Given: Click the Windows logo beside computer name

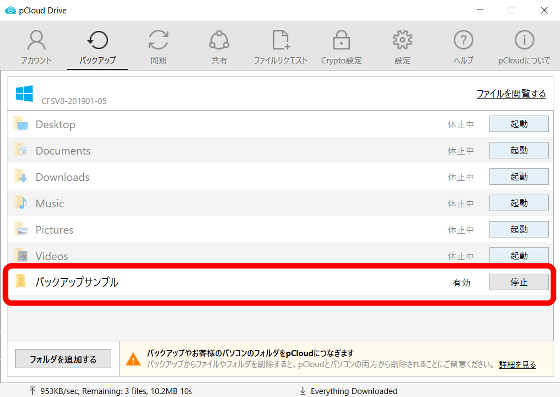Looking at the screenshot, I should [24, 93].
